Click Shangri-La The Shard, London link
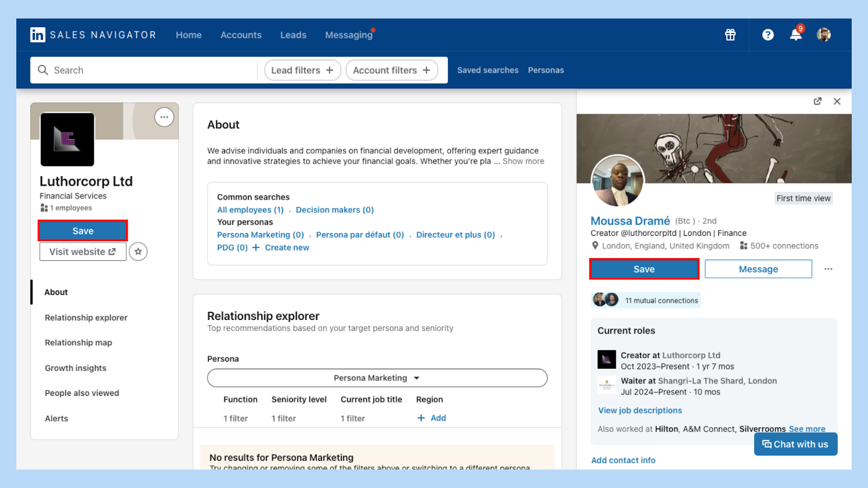Viewport: 868px width, 488px height. tap(717, 381)
